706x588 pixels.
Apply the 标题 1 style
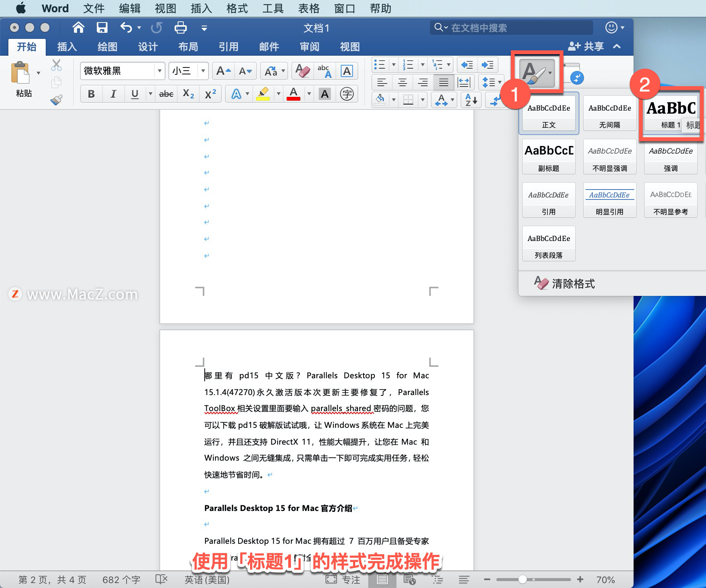coord(671,113)
